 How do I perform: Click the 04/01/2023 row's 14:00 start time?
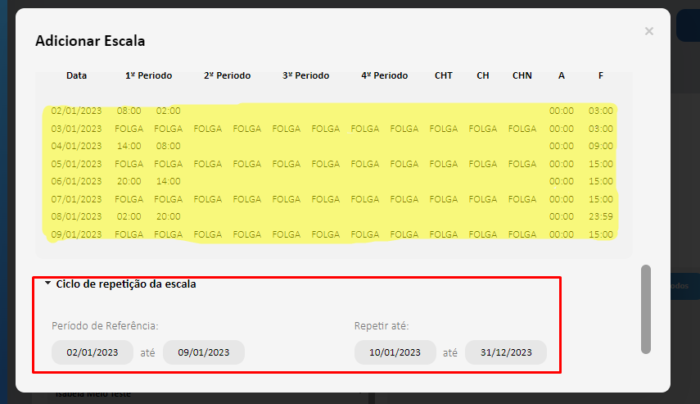point(129,146)
